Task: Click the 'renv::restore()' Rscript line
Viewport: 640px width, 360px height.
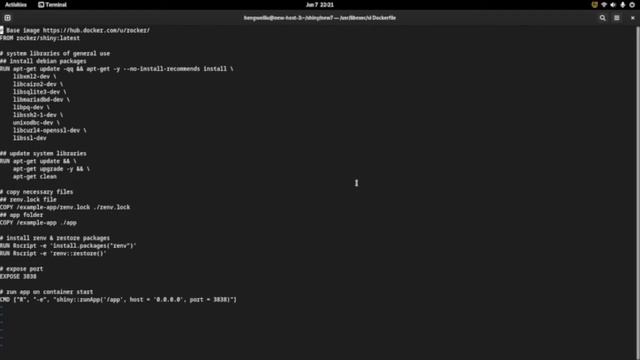Action: click(x=53, y=253)
